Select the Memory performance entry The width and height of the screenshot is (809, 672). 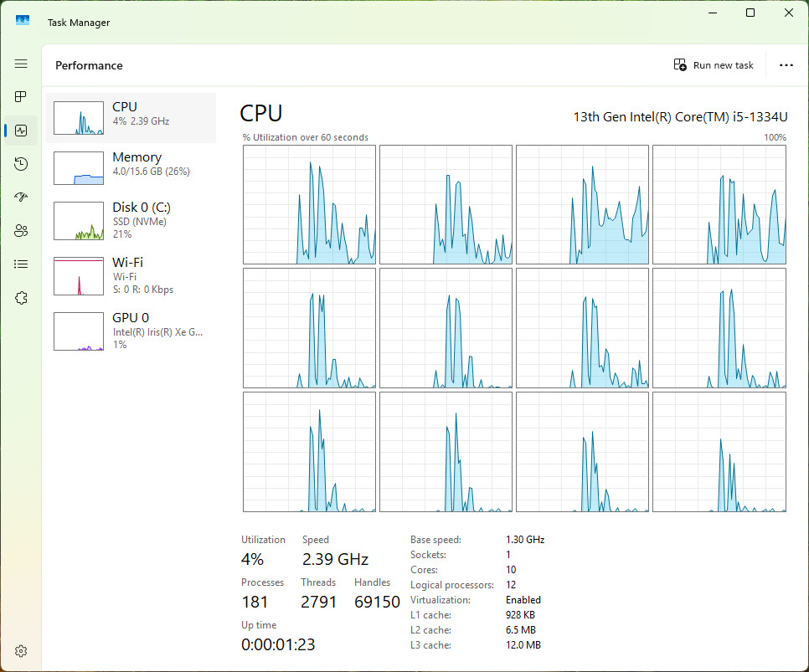131,167
